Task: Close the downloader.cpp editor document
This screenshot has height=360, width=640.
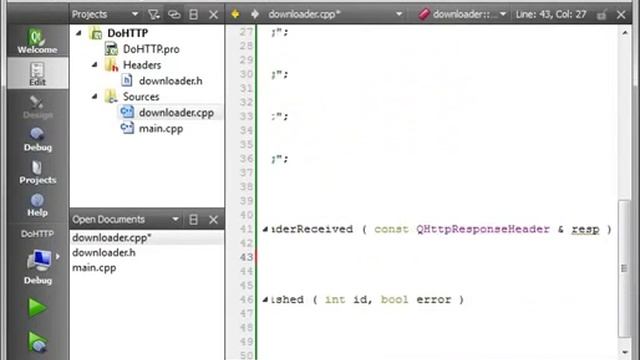Action: pos(621,15)
